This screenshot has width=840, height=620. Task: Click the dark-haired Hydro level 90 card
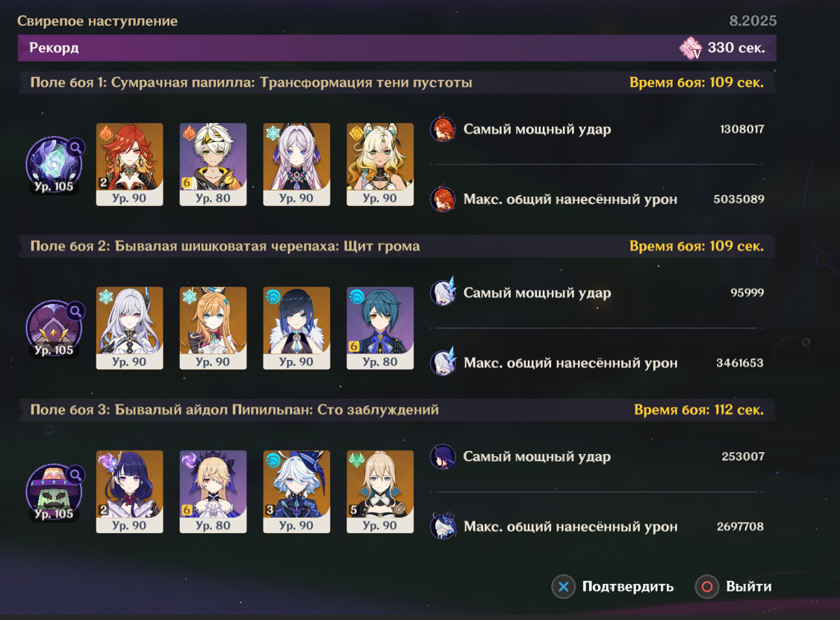(296, 328)
